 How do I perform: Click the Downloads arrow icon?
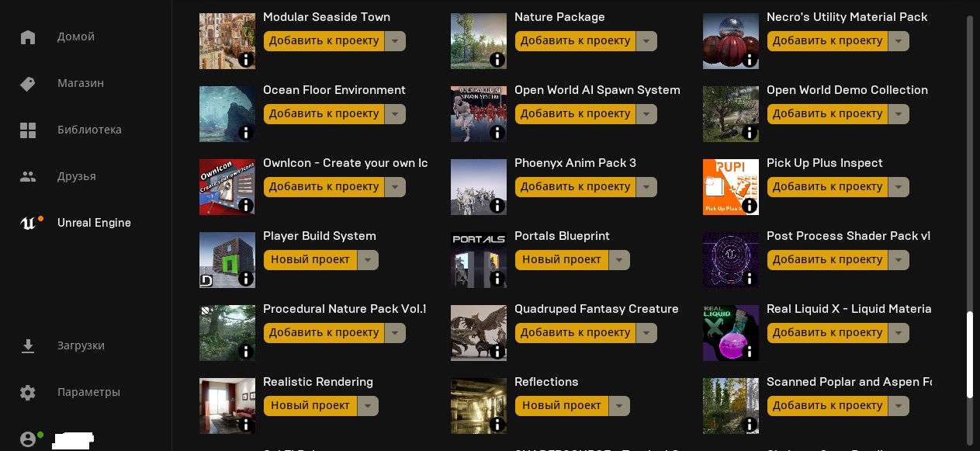click(28, 345)
